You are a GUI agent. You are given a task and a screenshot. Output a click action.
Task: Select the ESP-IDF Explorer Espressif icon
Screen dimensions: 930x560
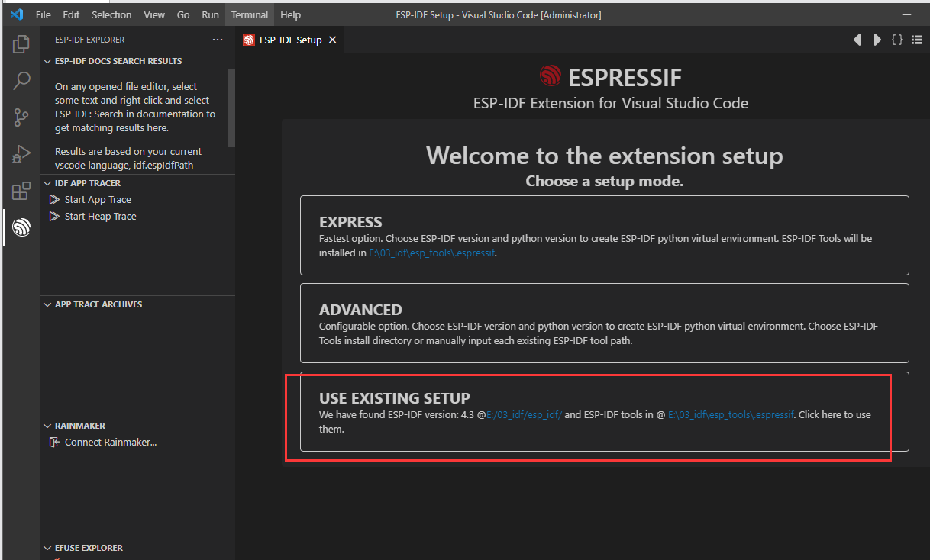21,227
